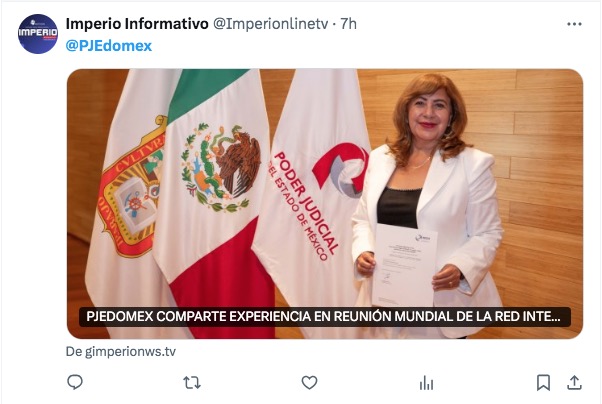Open the share upload arrow icon
This screenshot has height=404, width=602.
[574, 382]
